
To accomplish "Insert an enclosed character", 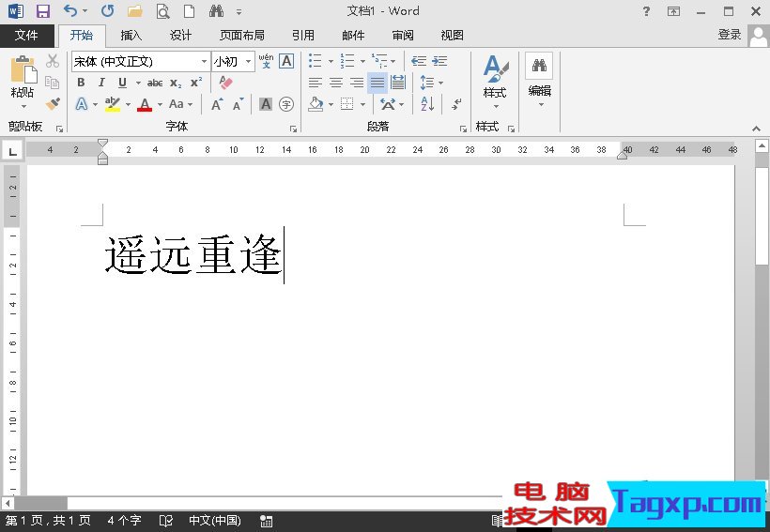I will click(286, 104).
